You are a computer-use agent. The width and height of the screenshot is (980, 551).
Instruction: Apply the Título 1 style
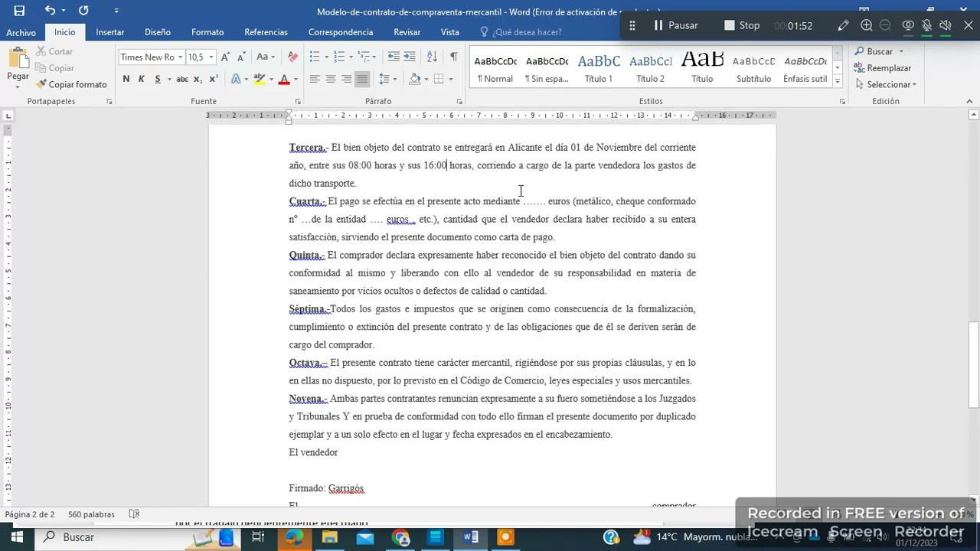[x=599, y=68]
